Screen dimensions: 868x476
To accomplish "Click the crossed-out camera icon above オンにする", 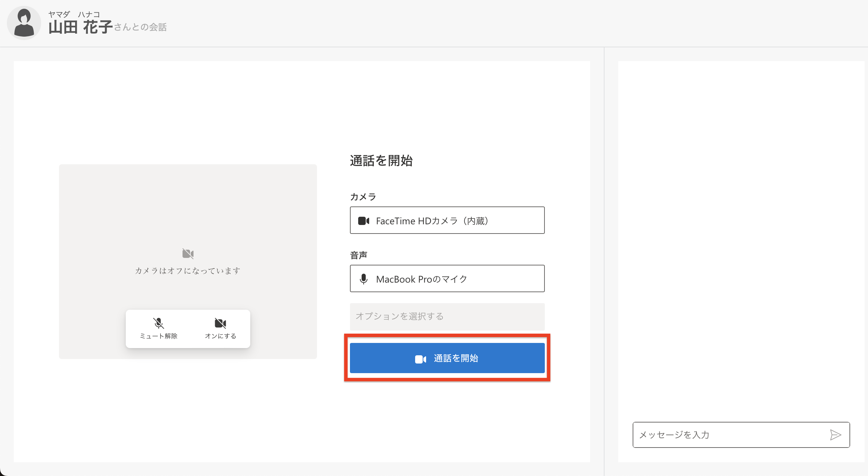I will (220, 323).
